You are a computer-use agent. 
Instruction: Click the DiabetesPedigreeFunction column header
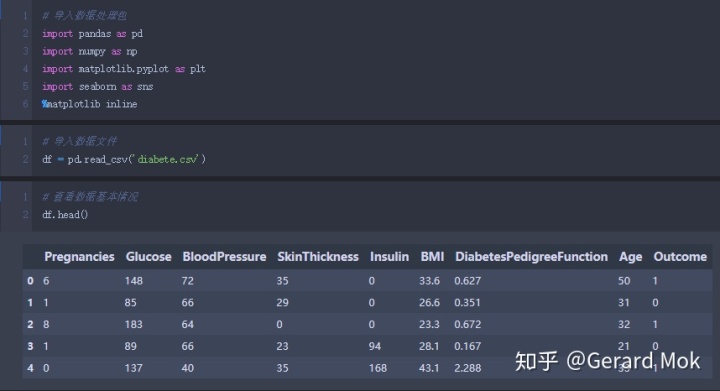pos(531,257)
